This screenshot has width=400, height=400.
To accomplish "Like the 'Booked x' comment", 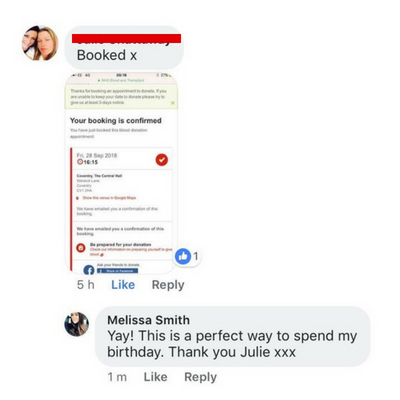I will (123, 285).
